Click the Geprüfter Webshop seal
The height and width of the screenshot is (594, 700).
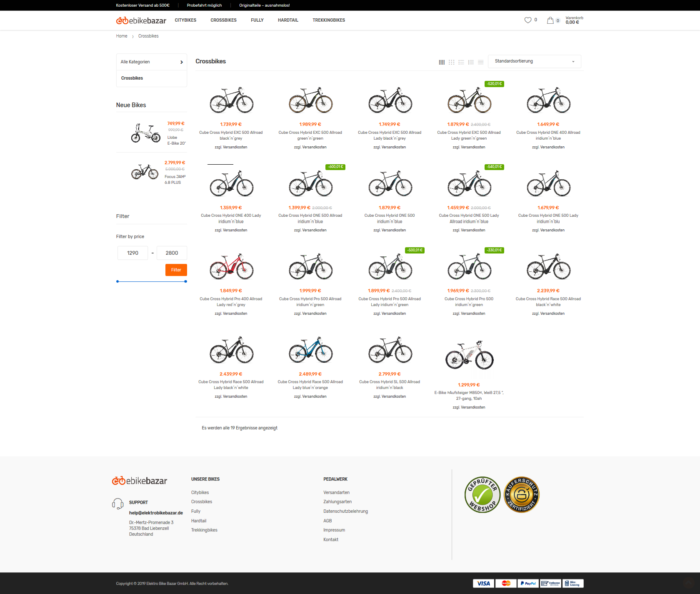coord(482,495)
